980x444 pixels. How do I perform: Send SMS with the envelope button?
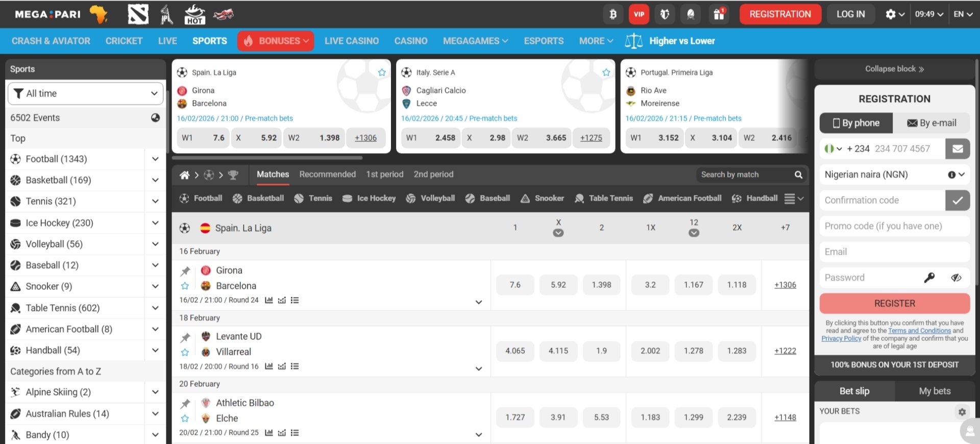pos(958,149)
